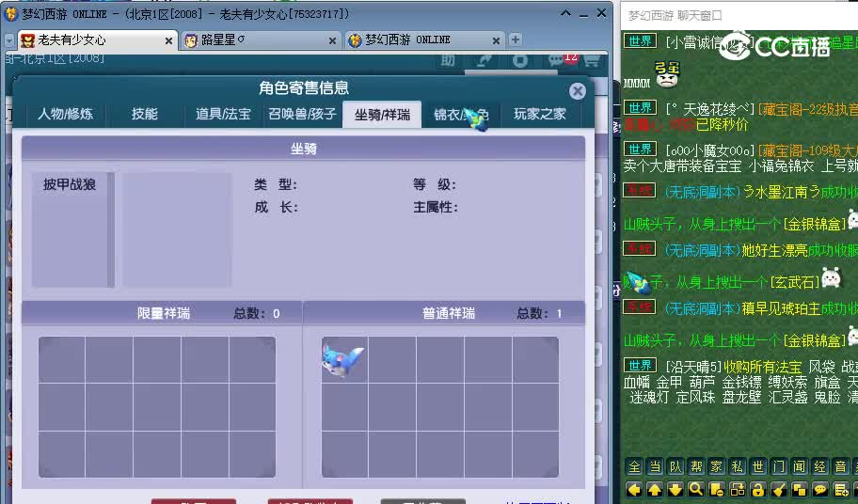The width and height of the screenshot is (858, 504).
Task: Click the 玄武石 item link in chat
Action: pos(795,282)
